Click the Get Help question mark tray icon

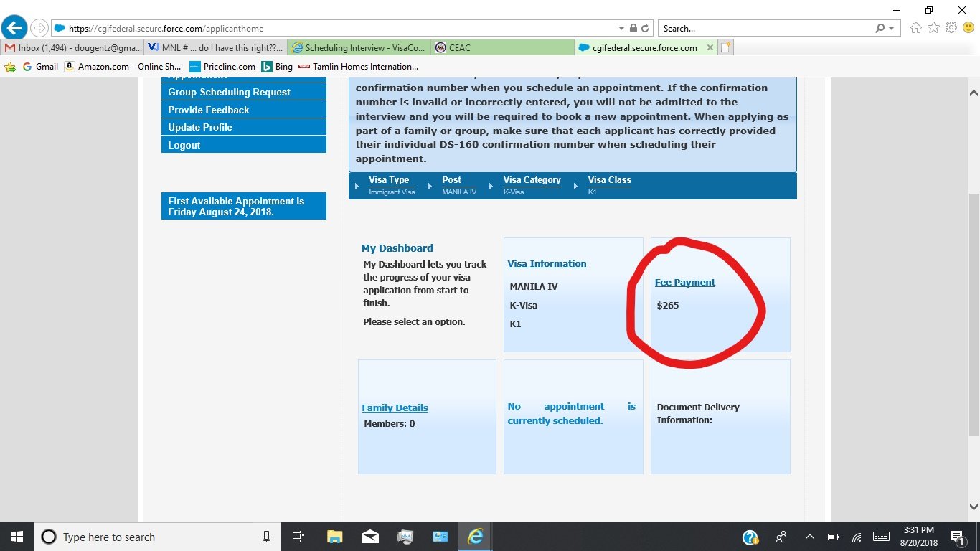click(x=750, y=537)
